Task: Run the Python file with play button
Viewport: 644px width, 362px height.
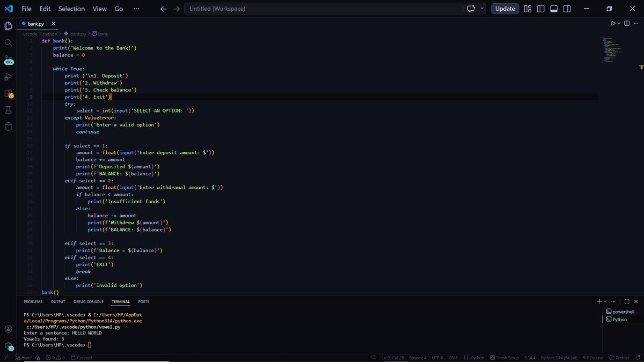Action: (613, 24)
